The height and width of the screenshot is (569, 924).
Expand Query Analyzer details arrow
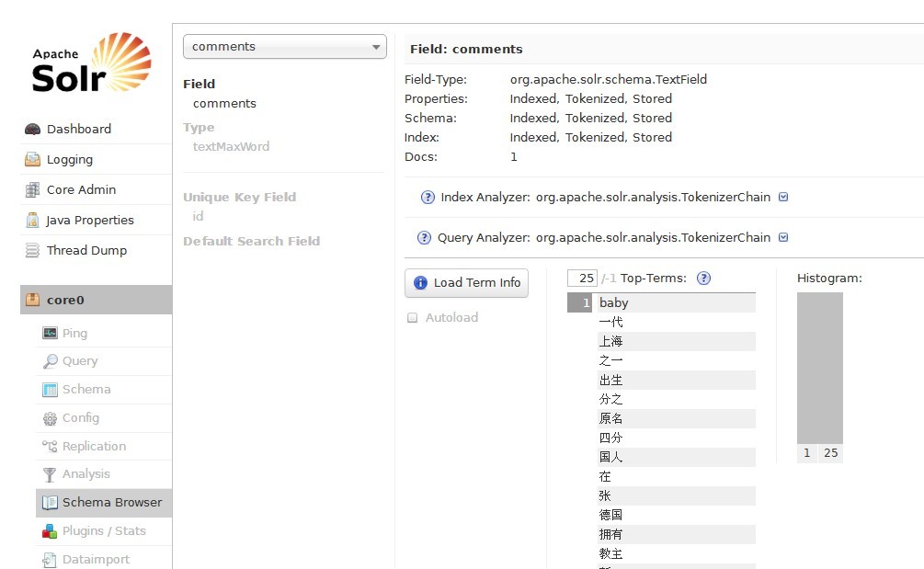[x=783, y=237]
